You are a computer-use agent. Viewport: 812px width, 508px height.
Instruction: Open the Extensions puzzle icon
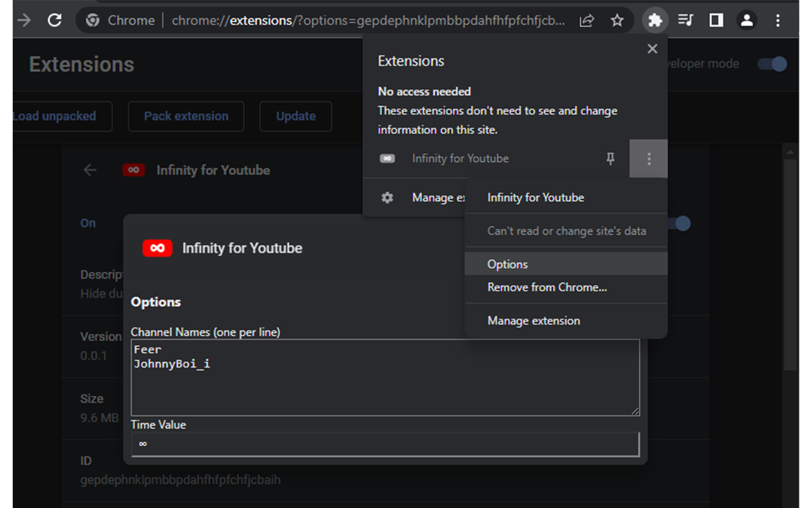pyautogui.click(x=655, y=20)
